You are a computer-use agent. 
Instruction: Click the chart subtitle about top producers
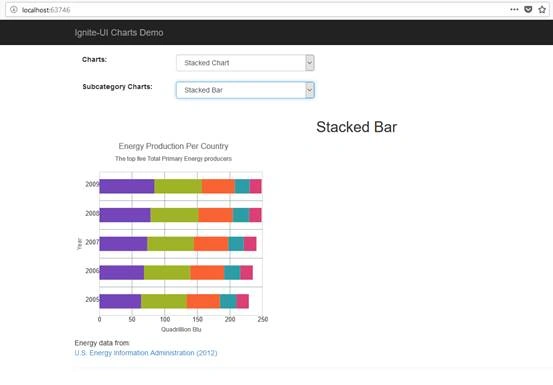pos(173,159)
